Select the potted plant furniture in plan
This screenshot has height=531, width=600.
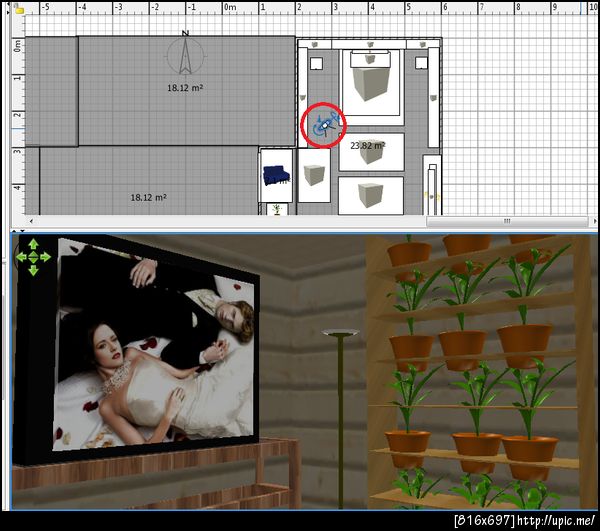coord(277,209)
